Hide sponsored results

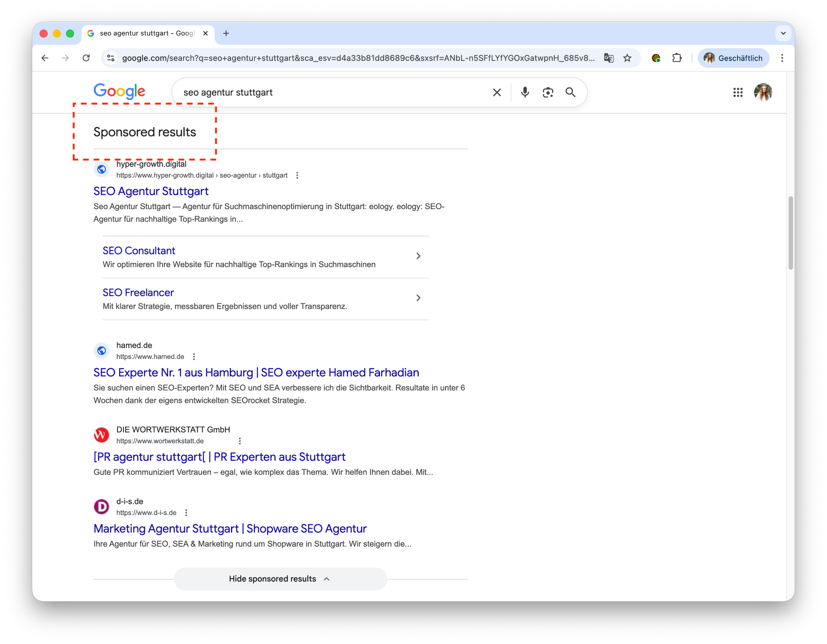[280, 579]
